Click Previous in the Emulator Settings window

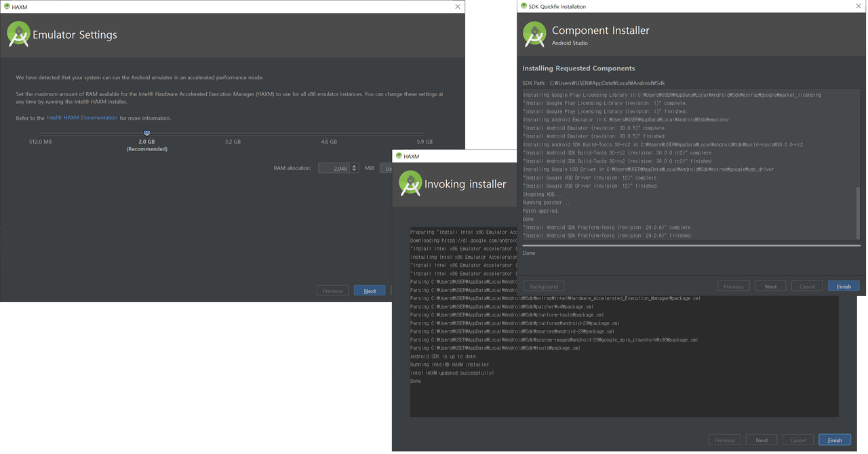point(332,291)
